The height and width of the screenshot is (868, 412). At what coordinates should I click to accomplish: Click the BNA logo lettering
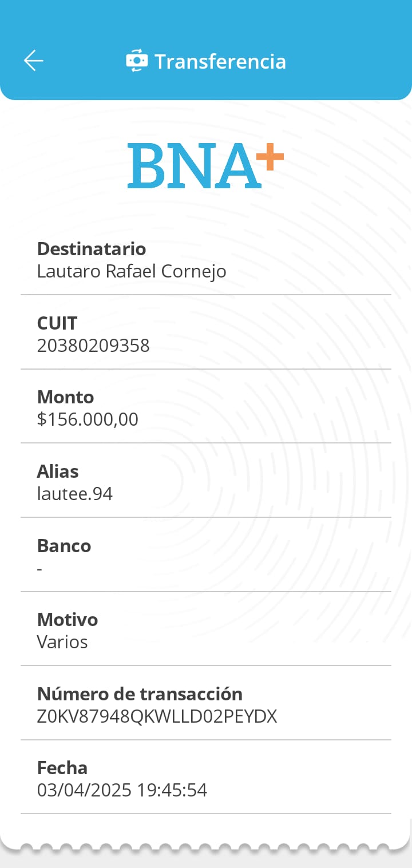tap(193, 166)
